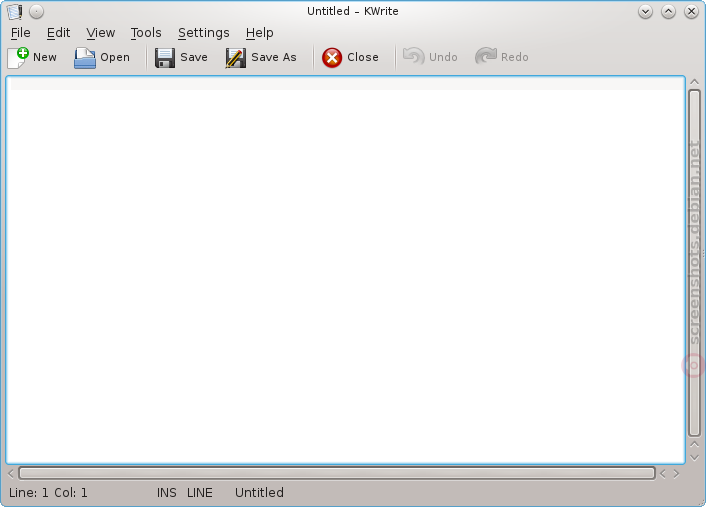The width and height of the screenshot is (706, 507).
Task: Click the red Close document icon
Action: pos(332,58)
